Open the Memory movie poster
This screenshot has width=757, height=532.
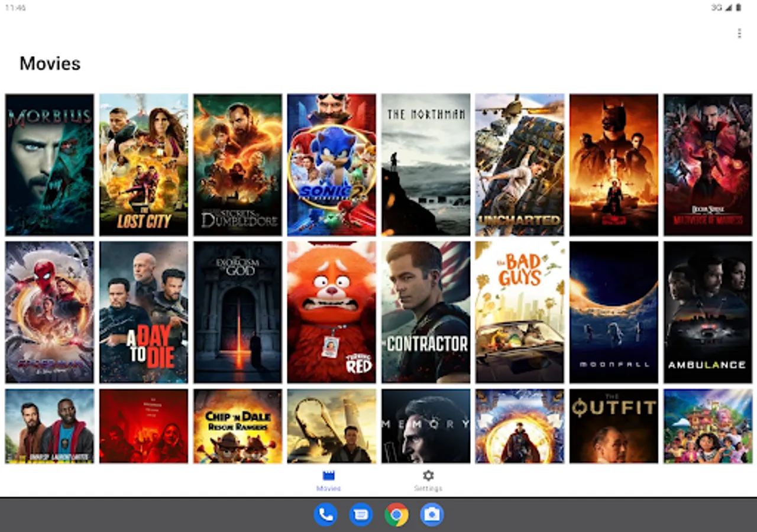pyautogui.click(x=426, y=426)
